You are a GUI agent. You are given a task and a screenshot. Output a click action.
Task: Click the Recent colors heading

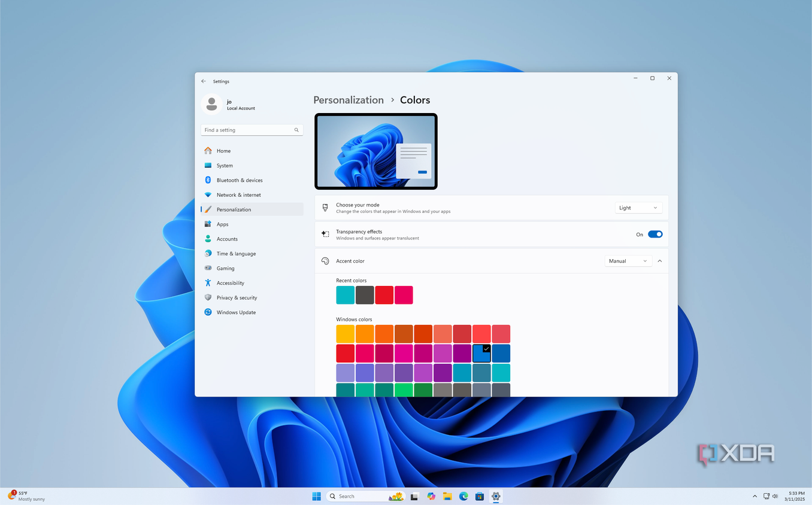[352, 281]
